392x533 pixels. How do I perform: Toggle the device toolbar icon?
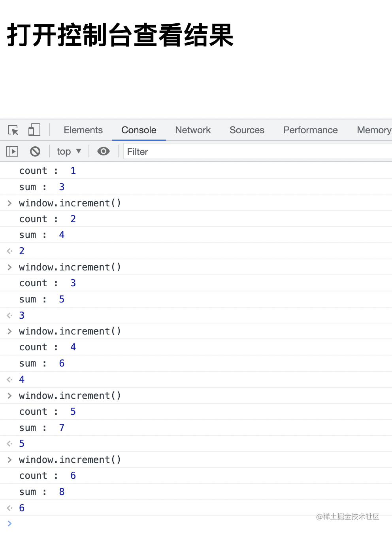[34, 130]
